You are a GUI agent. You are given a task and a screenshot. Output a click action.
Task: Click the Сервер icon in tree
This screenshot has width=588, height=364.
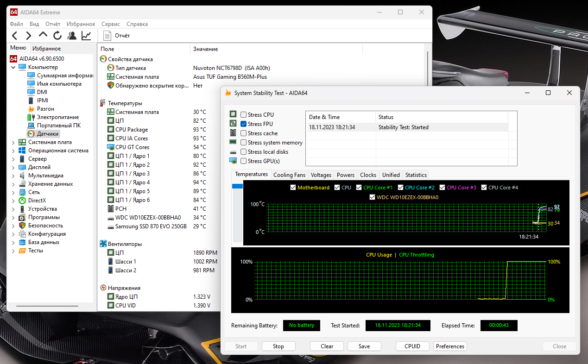(x=22, y=159)
